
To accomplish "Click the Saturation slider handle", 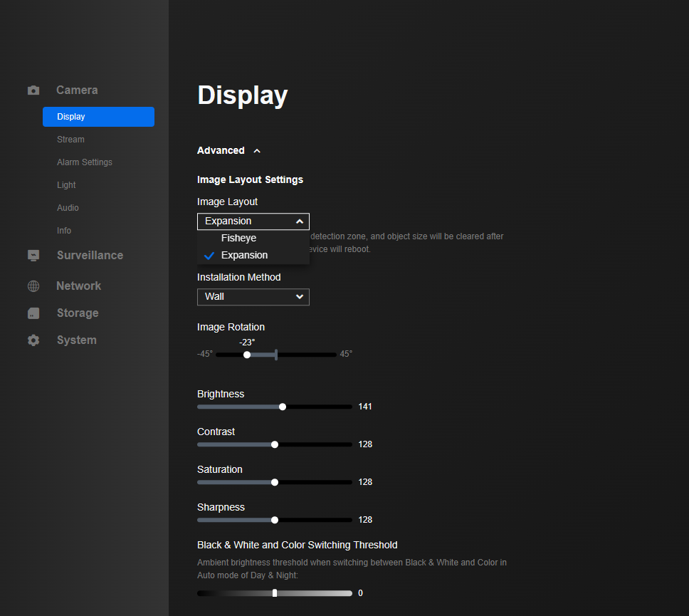I will point(275,482).
